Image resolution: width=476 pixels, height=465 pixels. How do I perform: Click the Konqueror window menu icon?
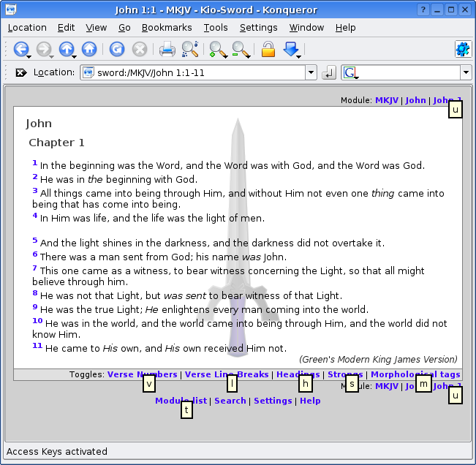pos(11,10)
